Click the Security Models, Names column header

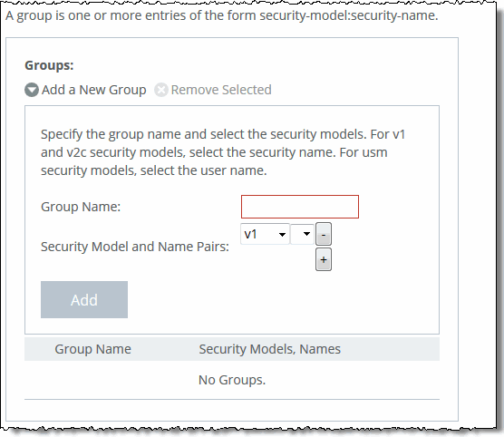270,349
